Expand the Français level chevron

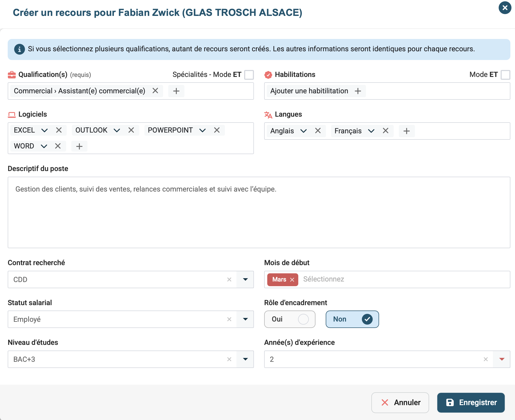pos(371,131)
